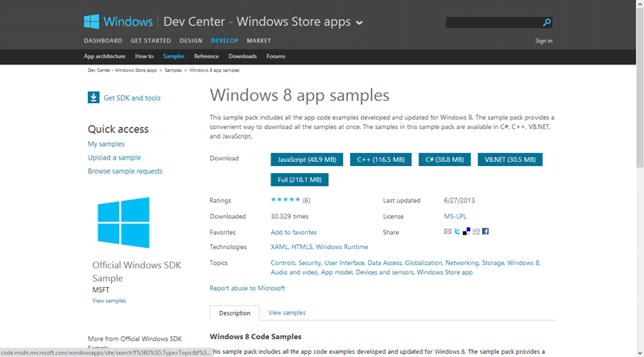Click the XAML technology link
This screenshot has width=644, height=357.
point(279,247)
